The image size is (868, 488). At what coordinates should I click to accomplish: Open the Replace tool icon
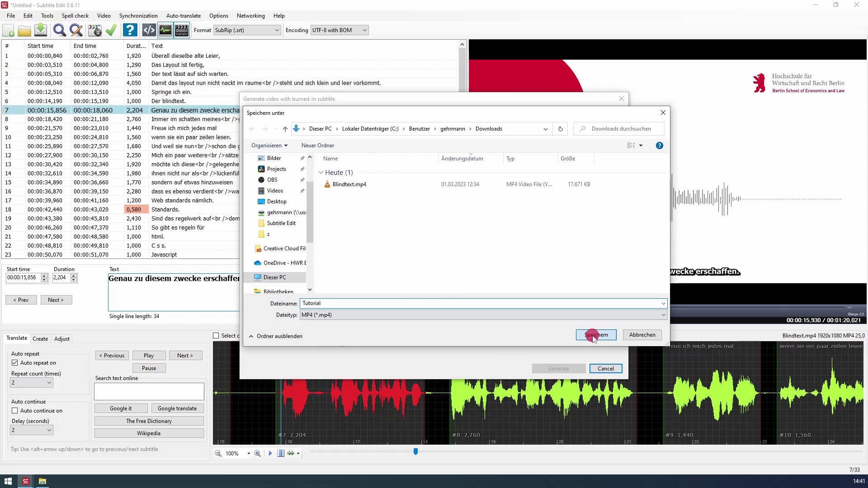[x=76, y=30]
